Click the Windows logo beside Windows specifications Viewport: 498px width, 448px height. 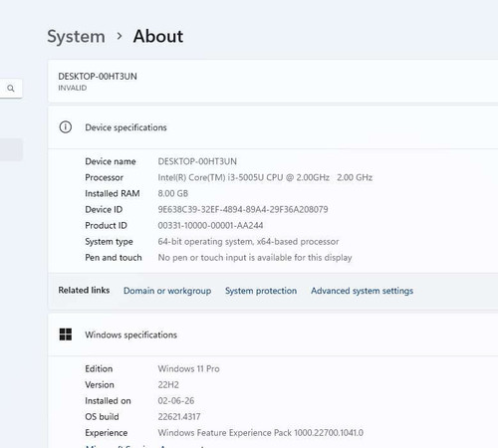[66, 335]
